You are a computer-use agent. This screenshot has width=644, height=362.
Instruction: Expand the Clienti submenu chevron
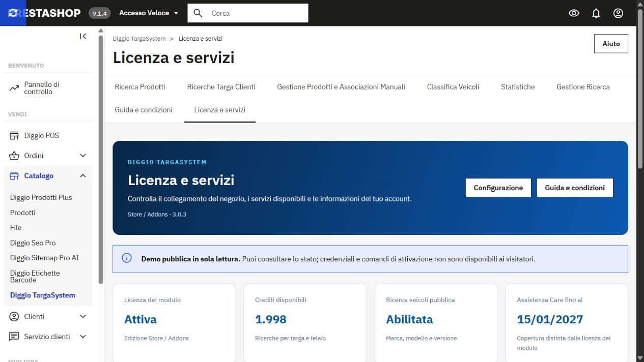pos(83,316)
